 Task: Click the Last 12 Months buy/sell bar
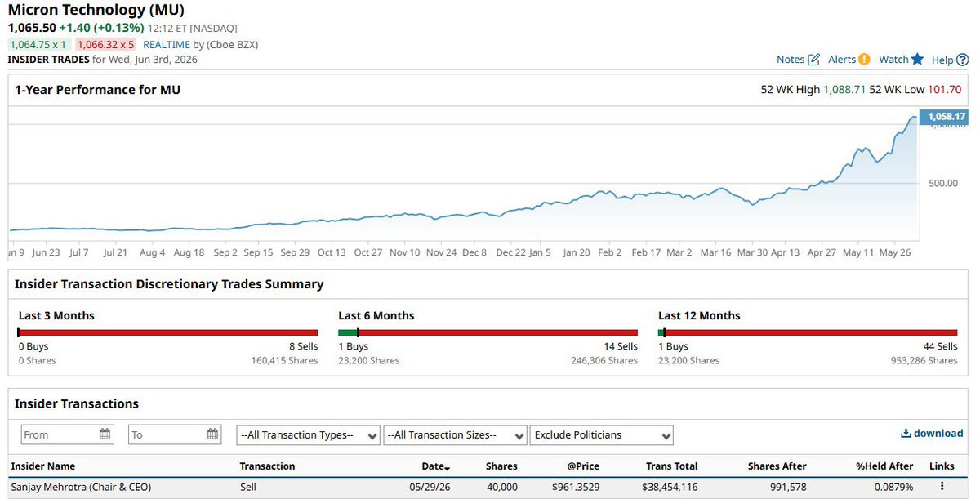[x=808, y=332]
